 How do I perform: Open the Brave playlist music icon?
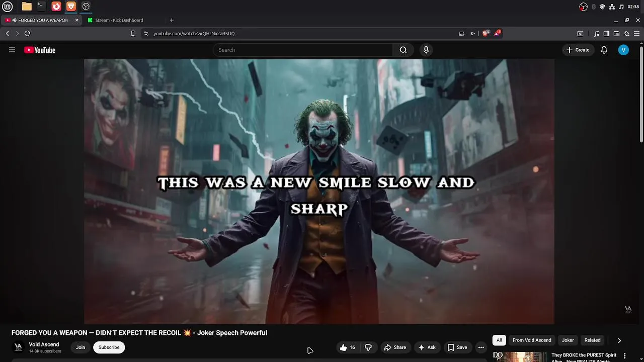pyautogui.click(x=596, y=34)
